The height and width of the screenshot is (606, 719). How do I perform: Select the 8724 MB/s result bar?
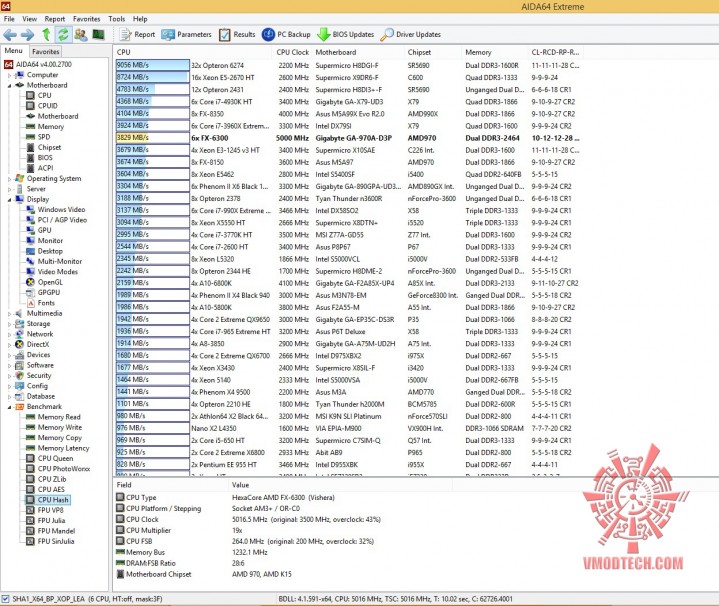152,77
